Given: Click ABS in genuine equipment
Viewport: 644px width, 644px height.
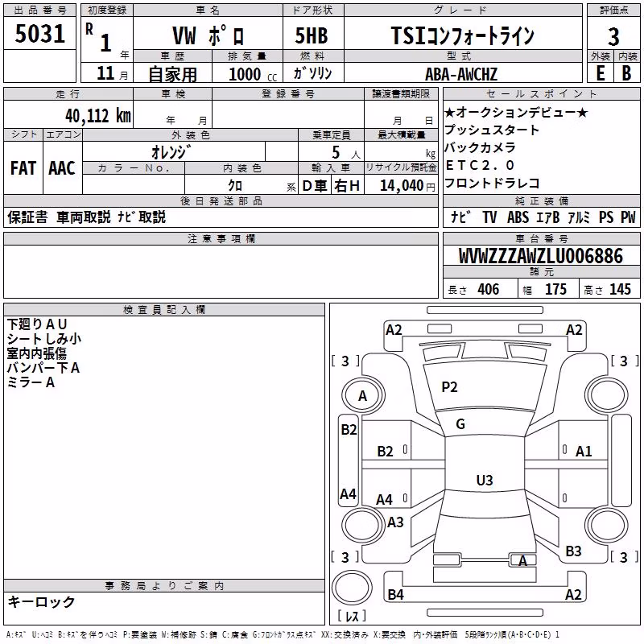Looking at the screenshot, I should [x=518, y=217].
